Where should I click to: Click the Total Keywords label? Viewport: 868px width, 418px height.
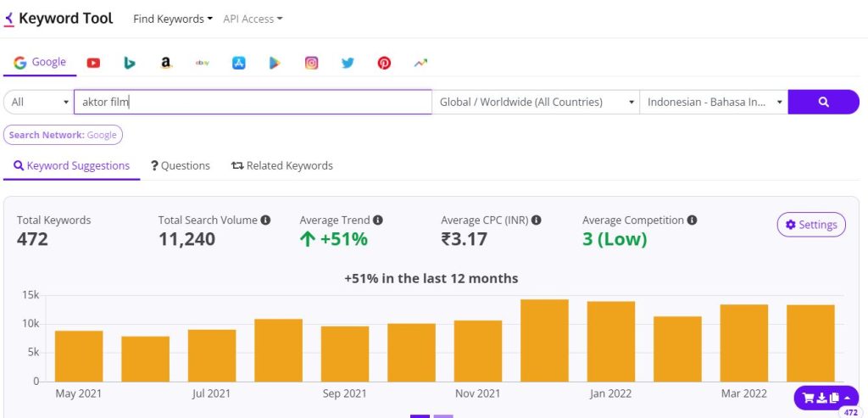[x=53, y=220]
